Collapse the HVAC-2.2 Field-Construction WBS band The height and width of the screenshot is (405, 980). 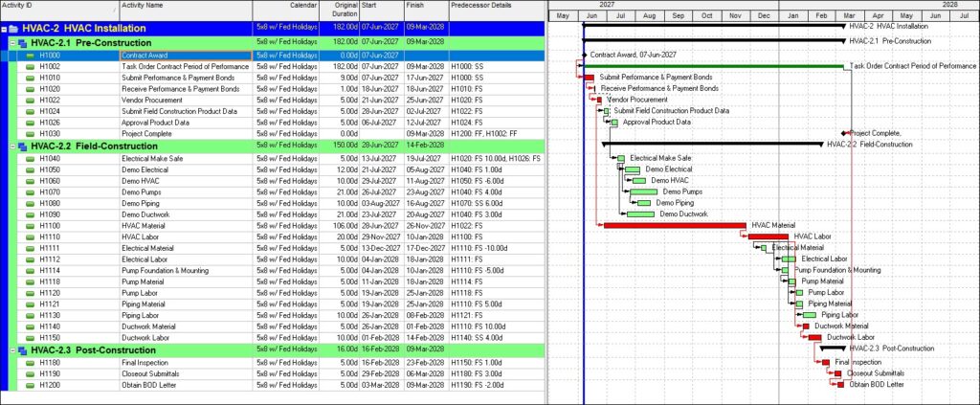point(13,146)
